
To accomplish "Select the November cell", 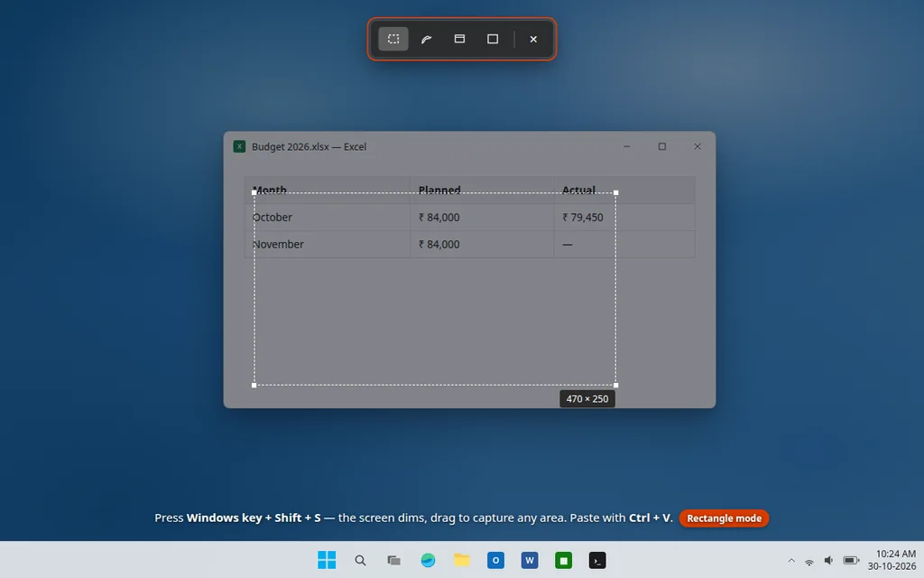I will pyautogui.click(x=327, y=244).
